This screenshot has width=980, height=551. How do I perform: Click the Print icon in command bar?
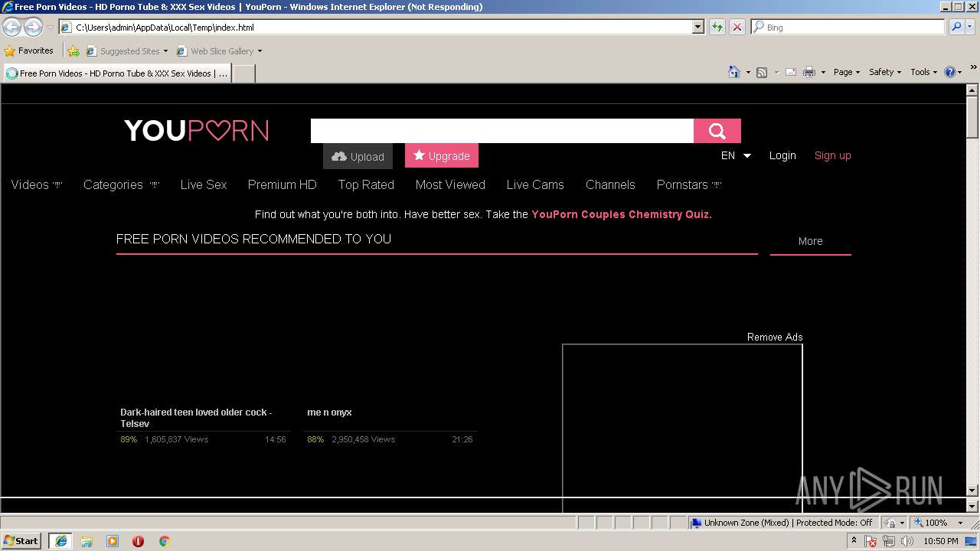808,72
